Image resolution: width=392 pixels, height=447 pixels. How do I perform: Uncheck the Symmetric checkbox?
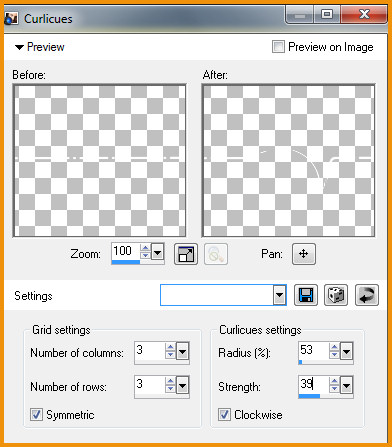[36, 415]
